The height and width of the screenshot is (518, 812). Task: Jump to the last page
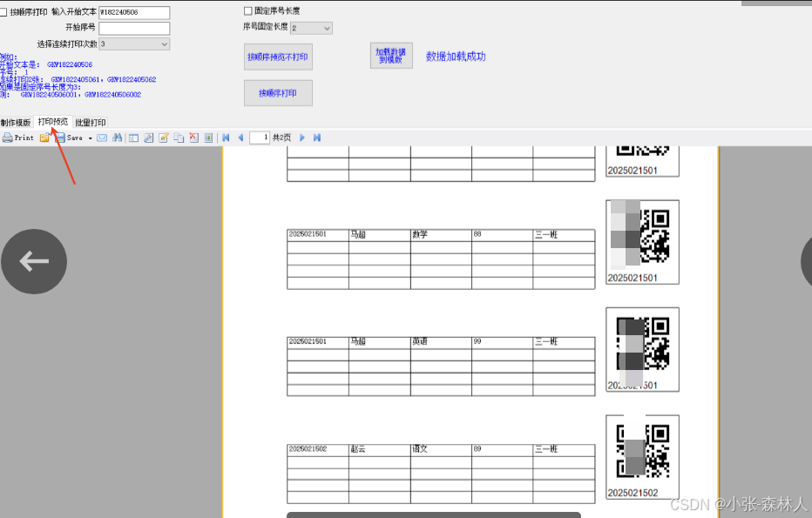pyautogui.click(x=317, y=138)
